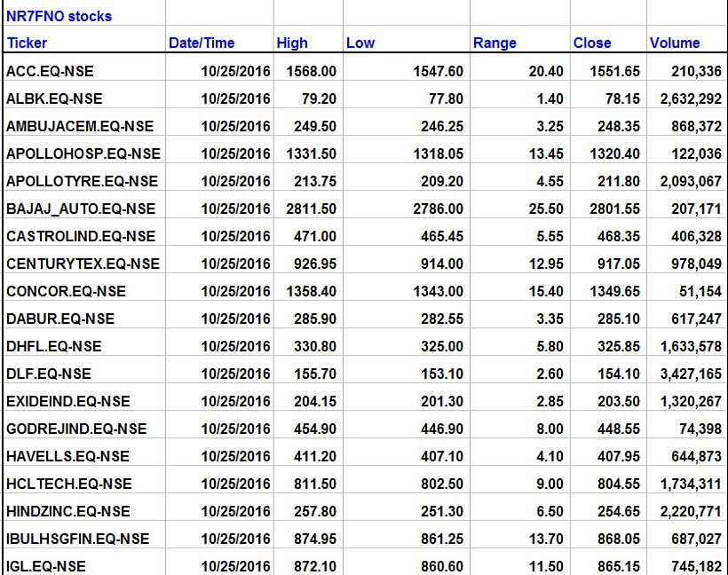
Task: Click the GODREJIND.EQ-NSE ticker cell
Action: point(76,429)
